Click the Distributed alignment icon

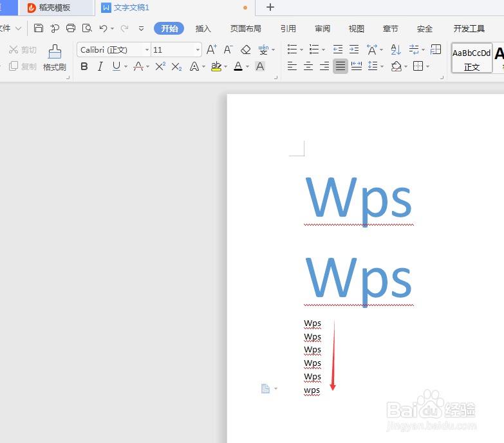click(357, 66)
